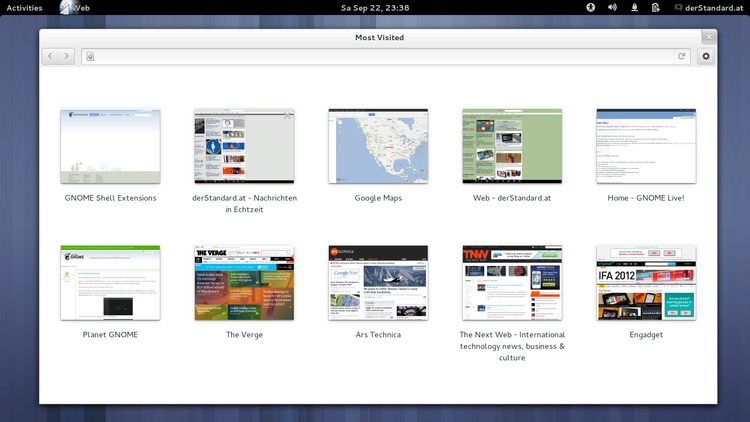Open the clock and calendar menu

374,7
